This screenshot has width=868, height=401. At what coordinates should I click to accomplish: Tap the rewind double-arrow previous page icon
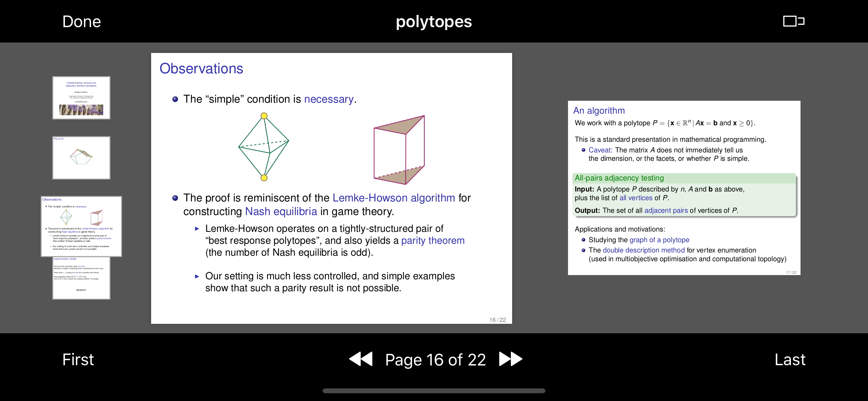coord(361,359)
